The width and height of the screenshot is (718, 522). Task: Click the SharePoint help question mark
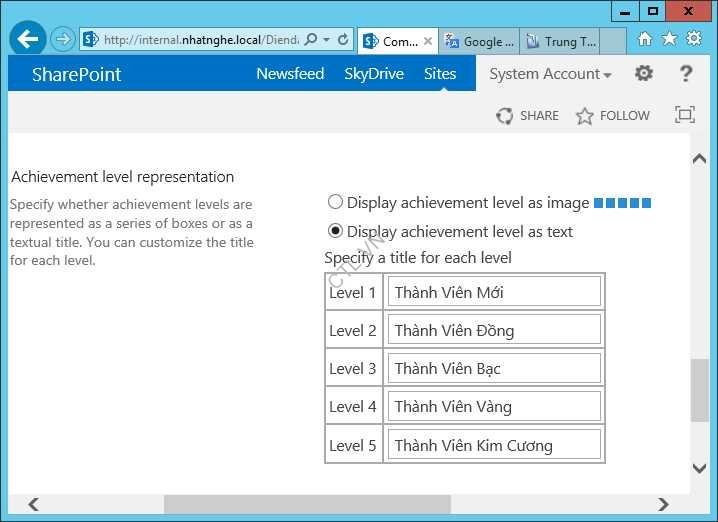pyautogui.click(x=686, y=73)
